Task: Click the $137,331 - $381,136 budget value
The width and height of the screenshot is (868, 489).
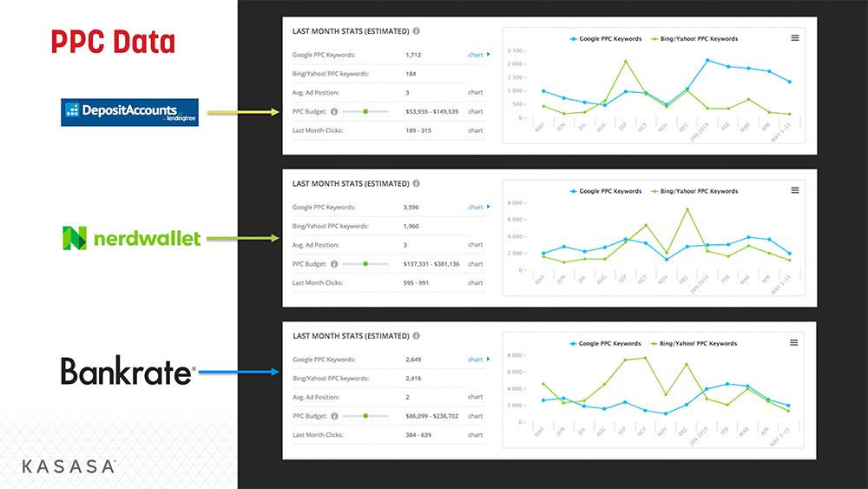Action: pos(431,264)
